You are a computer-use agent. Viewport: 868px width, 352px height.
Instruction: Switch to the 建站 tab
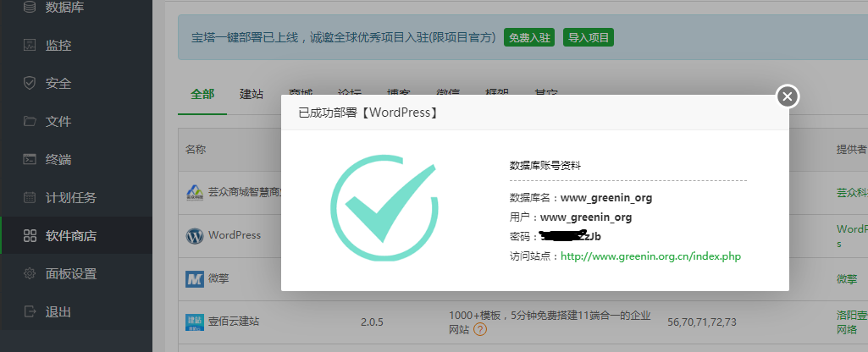(x=252, y=94)
